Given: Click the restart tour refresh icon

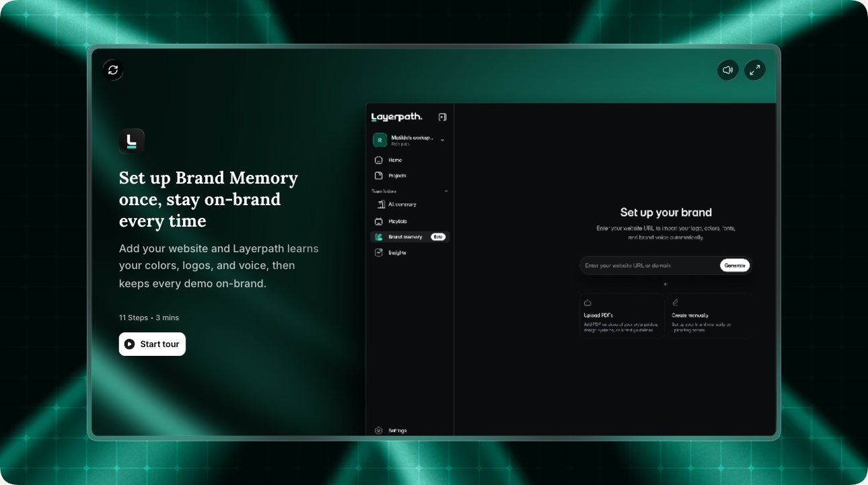Looking at the screenshot, I should pos(113,70).
